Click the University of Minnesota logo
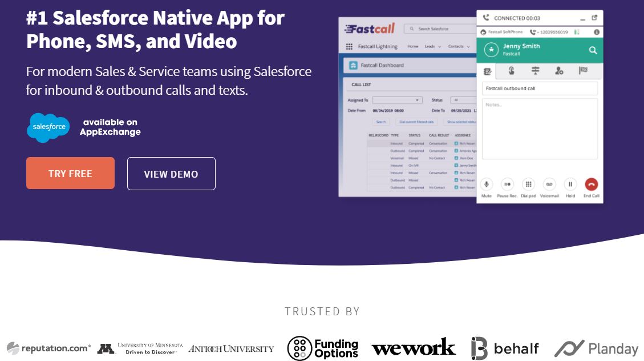Image resolution: width=644 pixels, height=361 pixels. click(140, 348)
